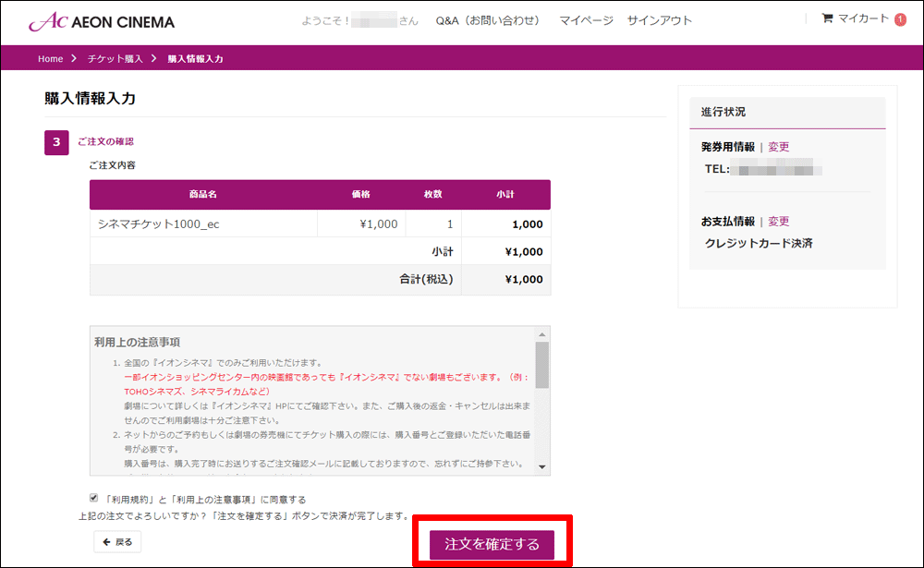Click the シネマチケット1000_ec product name
The height and width of the screenshot is (568, 924).
159,224
